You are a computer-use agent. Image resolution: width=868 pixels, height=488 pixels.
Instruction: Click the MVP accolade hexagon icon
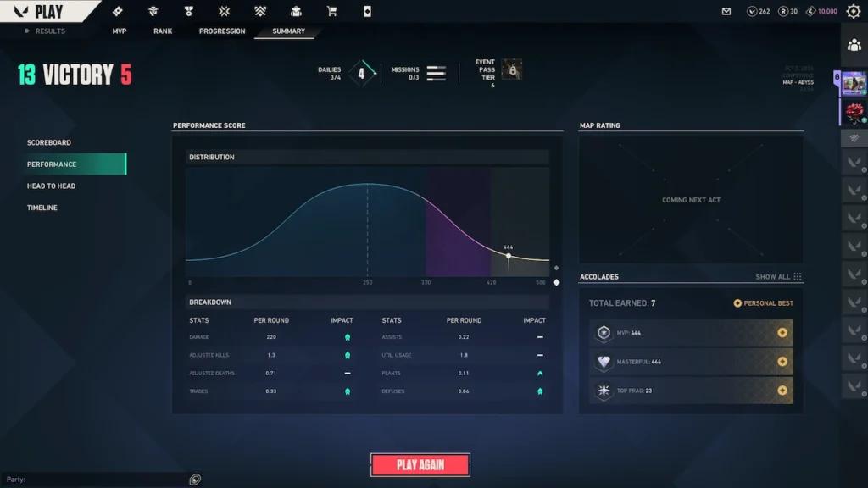(604, 332)
